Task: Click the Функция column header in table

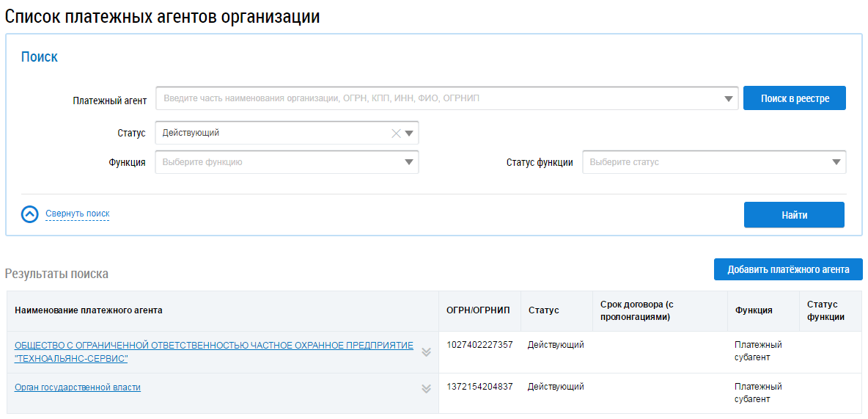Action: pos(754,310)
